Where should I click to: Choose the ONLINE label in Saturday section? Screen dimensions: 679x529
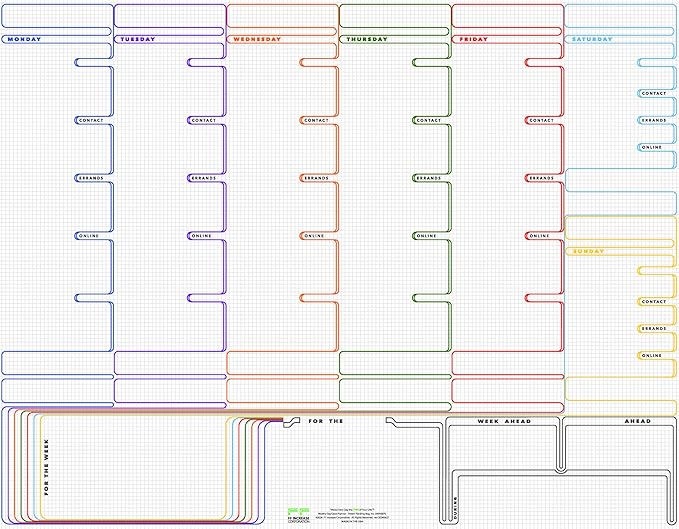(x=652, y=147)
